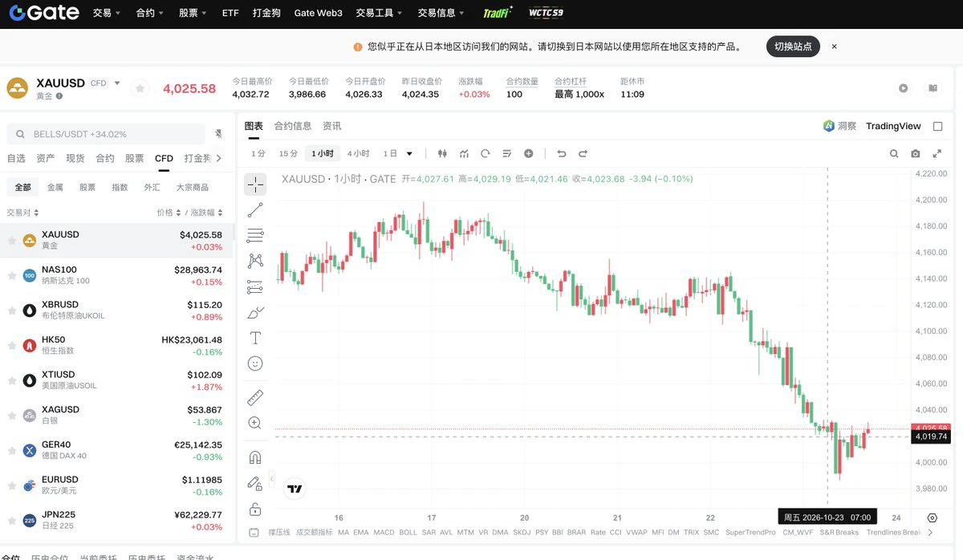Favorite XAUUSD with the header star
Image resolution: width=963 pixels, height=560 pixels.
tap(140, 88)
